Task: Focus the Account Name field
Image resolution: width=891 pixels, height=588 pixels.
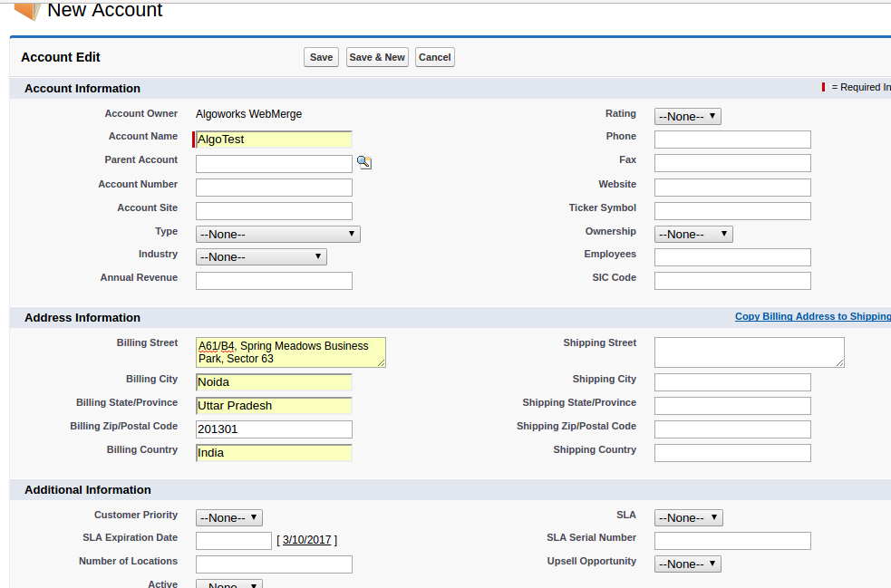Action: pyautogui.click(x=274, y=140)
